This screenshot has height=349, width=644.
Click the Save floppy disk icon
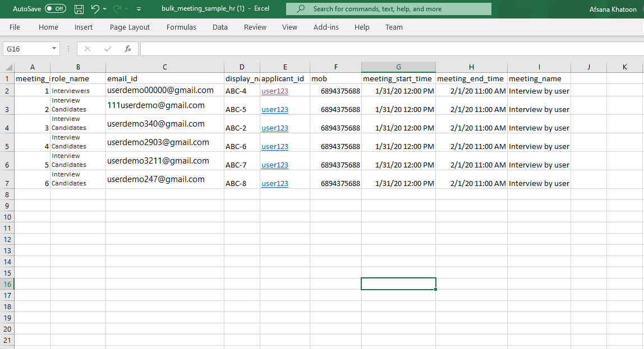click(79, 9)
